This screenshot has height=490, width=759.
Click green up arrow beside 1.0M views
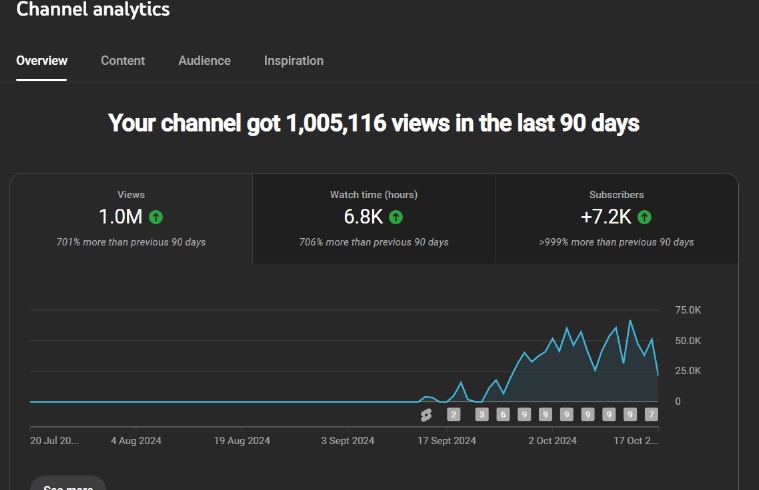pyautogui.click(x=156, y=217)
